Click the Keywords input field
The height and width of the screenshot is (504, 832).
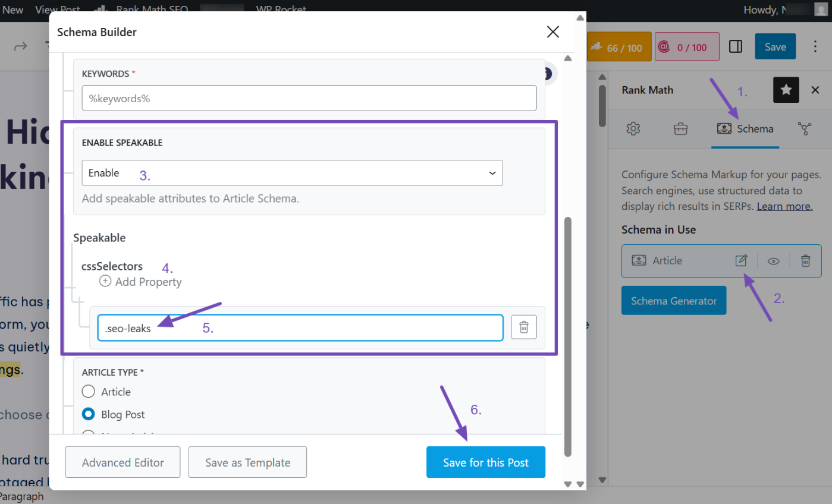point(309,98)
